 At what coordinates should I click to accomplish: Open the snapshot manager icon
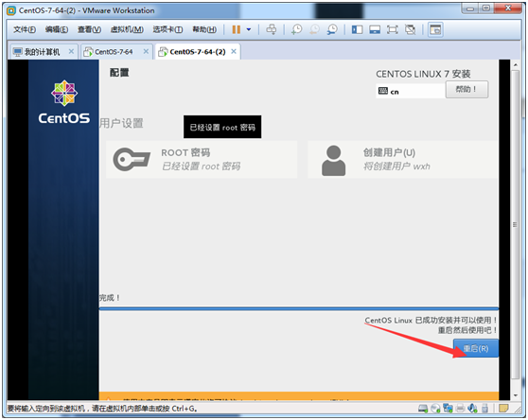click(332, 29)
